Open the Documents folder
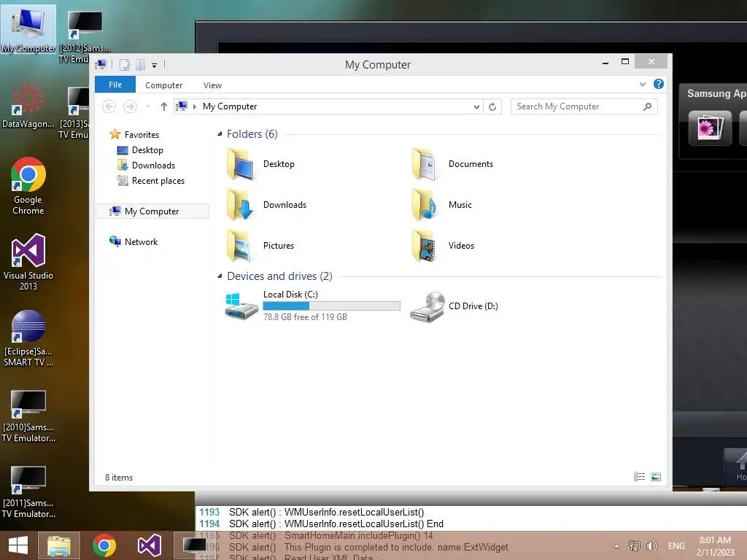This screenshot has height=560, width=747. pyautogui.click(x=425, y=164)
